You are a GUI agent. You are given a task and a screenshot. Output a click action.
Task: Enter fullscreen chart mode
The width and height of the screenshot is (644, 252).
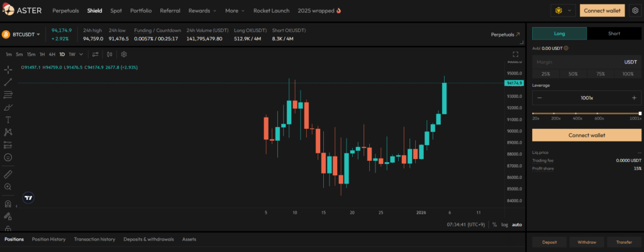[515, 54]
